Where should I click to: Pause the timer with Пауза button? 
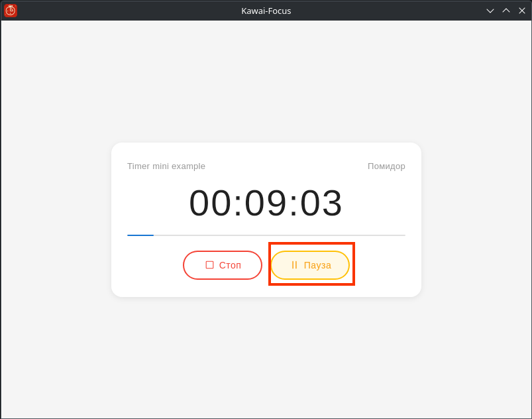310,265
